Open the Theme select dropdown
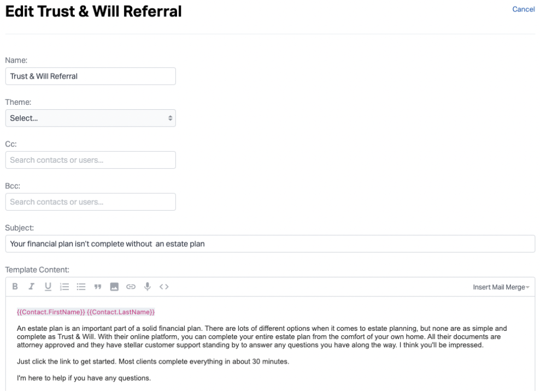 [90, 118]
